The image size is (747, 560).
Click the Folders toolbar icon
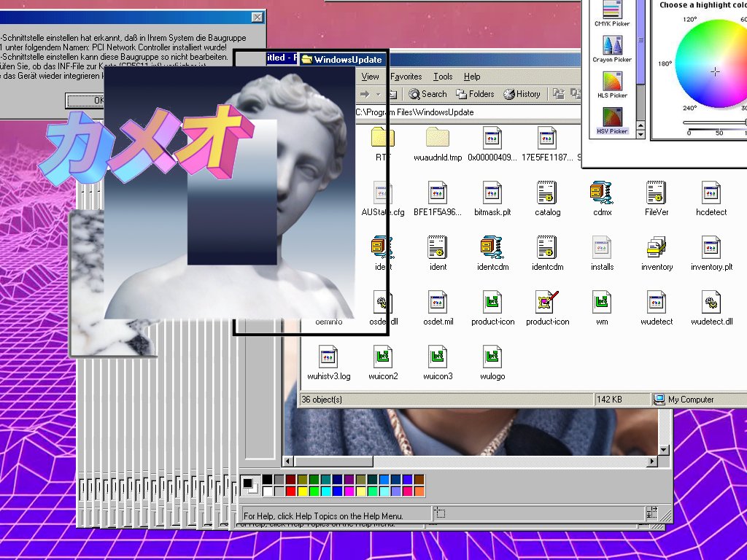pyautogui.click(x=475, y=94)
